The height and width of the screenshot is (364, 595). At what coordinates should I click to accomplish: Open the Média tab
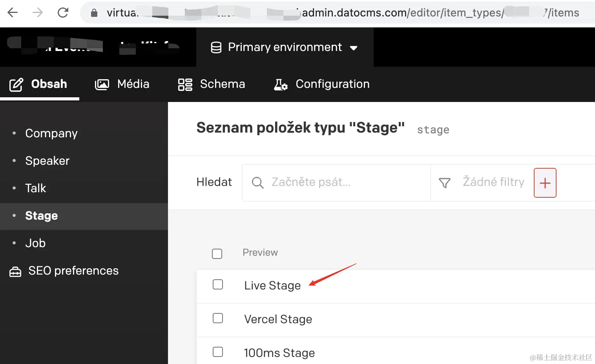click(x=122, y=84)
